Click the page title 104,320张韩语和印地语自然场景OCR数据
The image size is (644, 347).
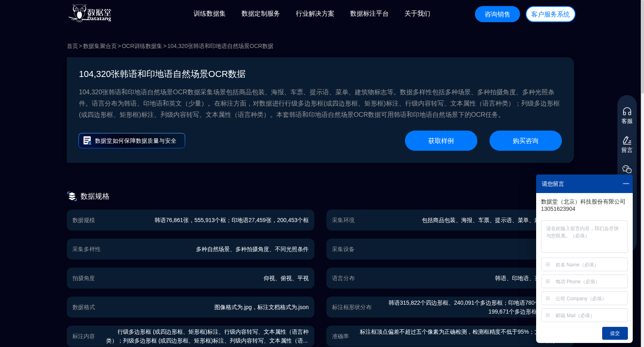162,74
